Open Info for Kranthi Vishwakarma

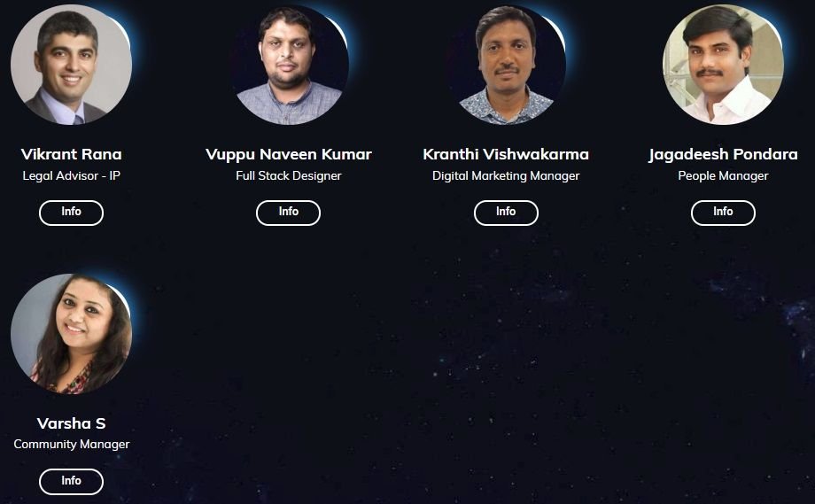pyautogui.click(x=506, y=213)
